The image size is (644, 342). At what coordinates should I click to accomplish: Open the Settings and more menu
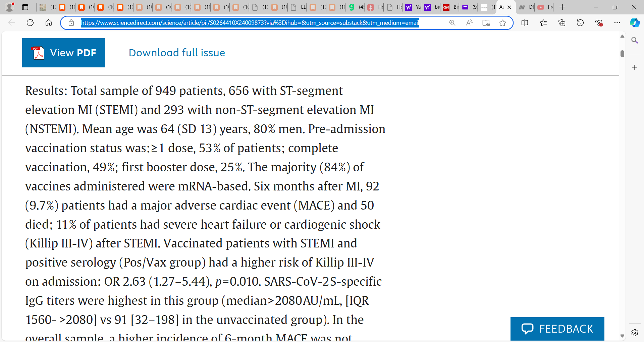(x=617, y=23)
